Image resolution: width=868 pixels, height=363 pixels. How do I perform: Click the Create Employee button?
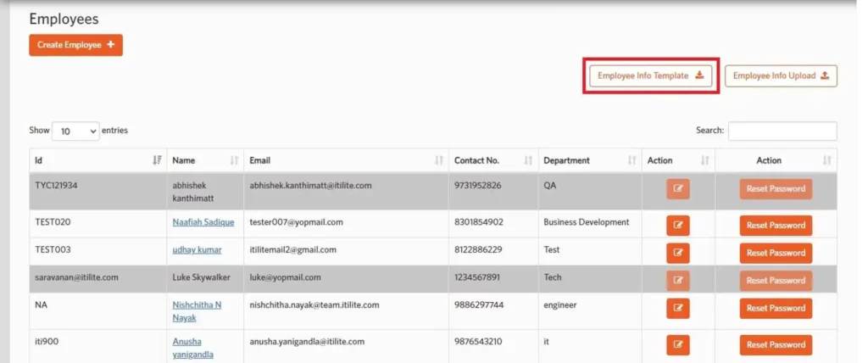[x=75, y=45]
